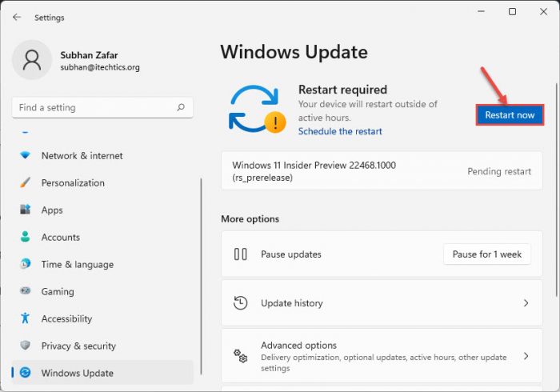The width and height of the screenshot is (560, 392).
Task: Go to Apps settings page
Action: tap(102, 210)
